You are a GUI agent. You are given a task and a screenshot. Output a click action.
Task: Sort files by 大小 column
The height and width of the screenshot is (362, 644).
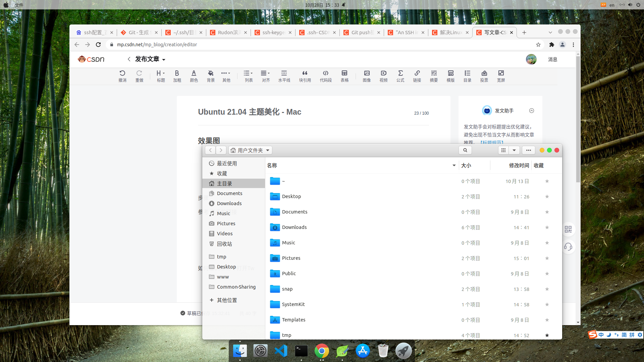coord(474,166)
